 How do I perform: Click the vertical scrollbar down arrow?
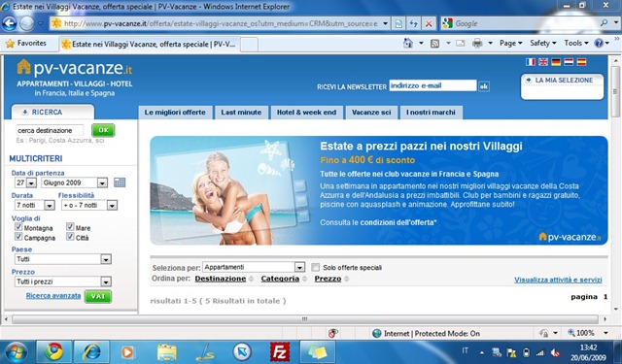tap(615, 309)
